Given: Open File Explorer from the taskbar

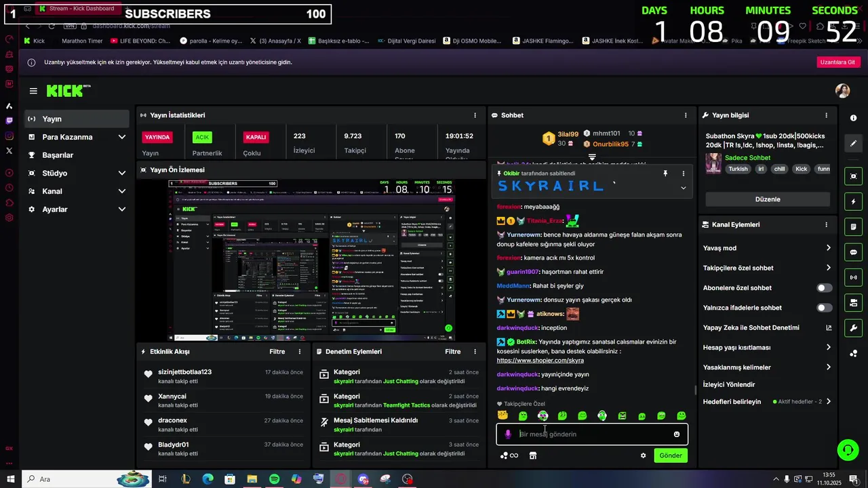Looking at the screenshot, I should tap(252, 479).
